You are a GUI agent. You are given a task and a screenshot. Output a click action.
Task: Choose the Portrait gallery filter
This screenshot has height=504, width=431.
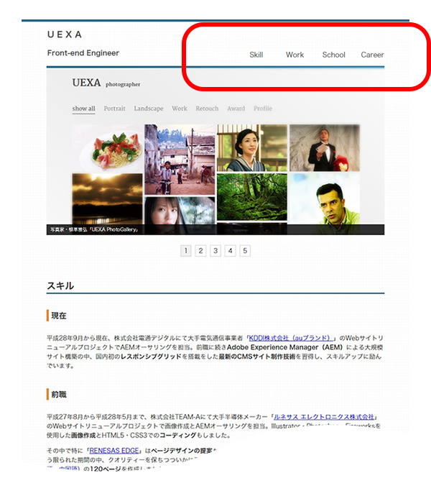click(x=114, y=109)
